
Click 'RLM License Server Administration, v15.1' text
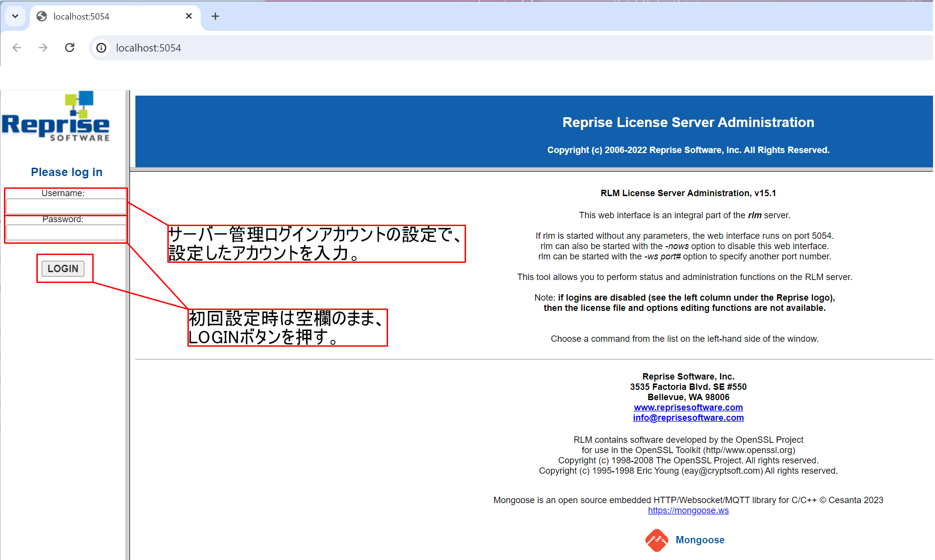coord(688,193)
